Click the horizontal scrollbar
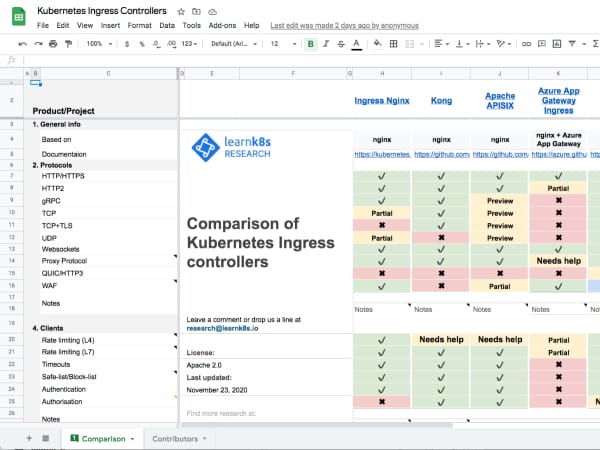The height and width of the screenshot is (450, 600). 317,425
